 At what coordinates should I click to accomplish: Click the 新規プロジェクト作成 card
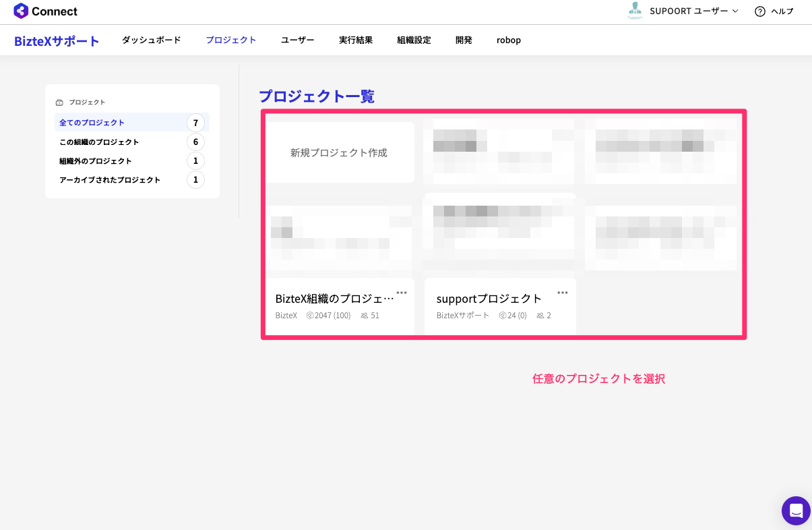340,152
